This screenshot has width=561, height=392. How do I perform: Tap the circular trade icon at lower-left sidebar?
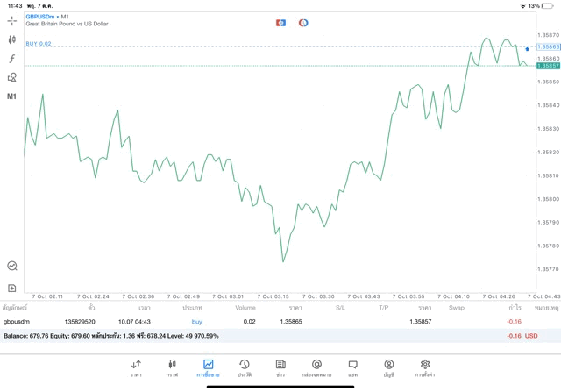[12, 266]
